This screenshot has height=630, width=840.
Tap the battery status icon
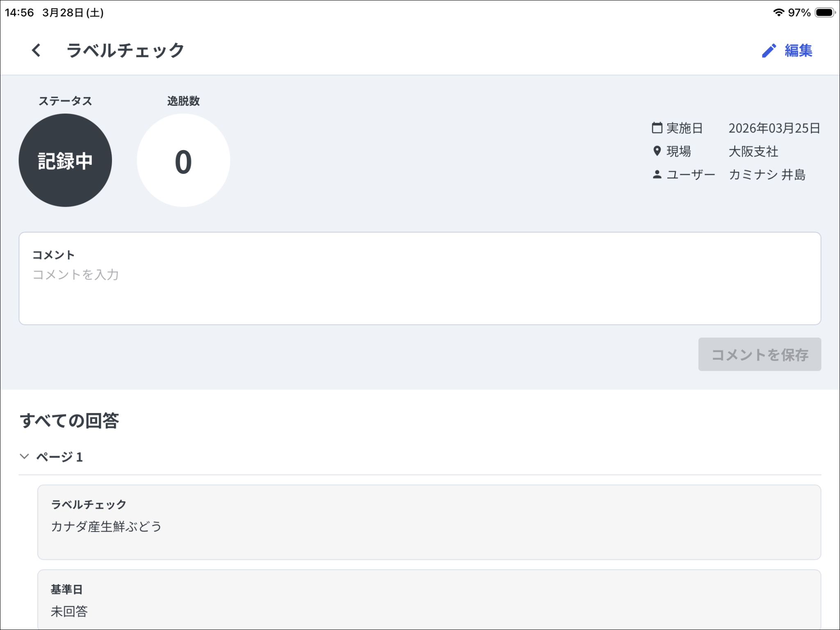click(x=825, y=12)
